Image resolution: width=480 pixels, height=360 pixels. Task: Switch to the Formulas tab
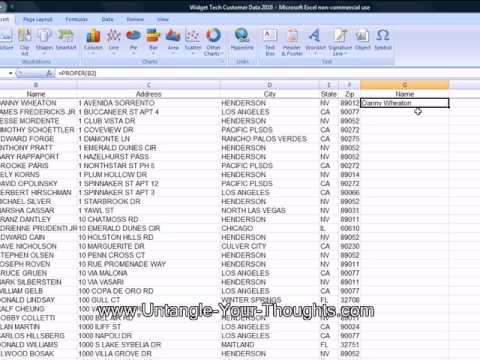click(x=76, y=20)
